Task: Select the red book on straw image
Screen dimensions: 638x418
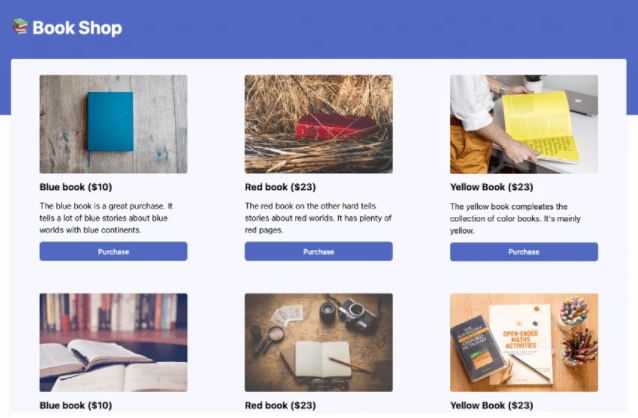Action: tap(318, 124)
